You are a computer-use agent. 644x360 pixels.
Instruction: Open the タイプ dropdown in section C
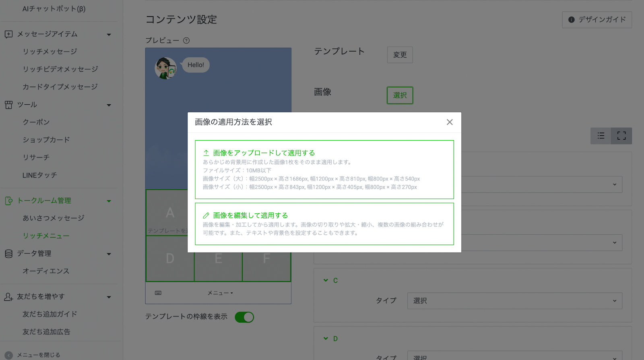514,301
